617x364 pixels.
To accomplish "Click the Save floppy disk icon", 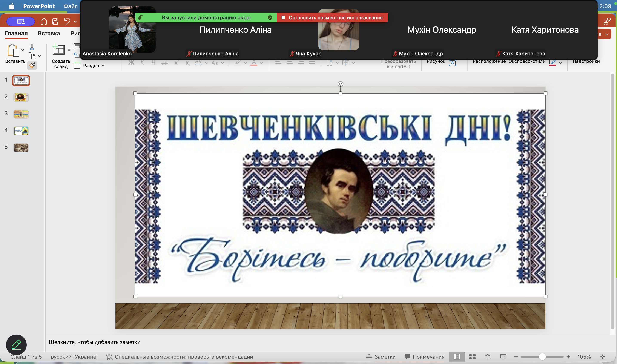I will point(55,22).
